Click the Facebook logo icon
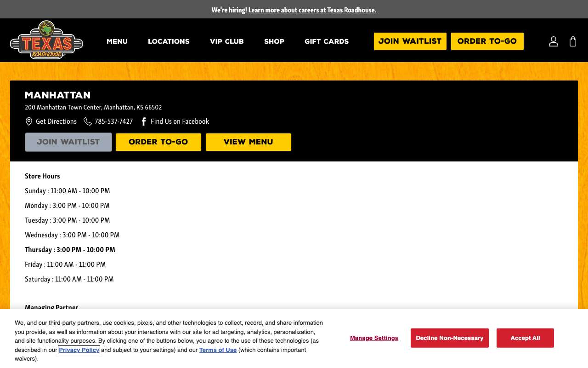Image resolution: width=588 pixels, height=368 pixels. click(144, 121)
